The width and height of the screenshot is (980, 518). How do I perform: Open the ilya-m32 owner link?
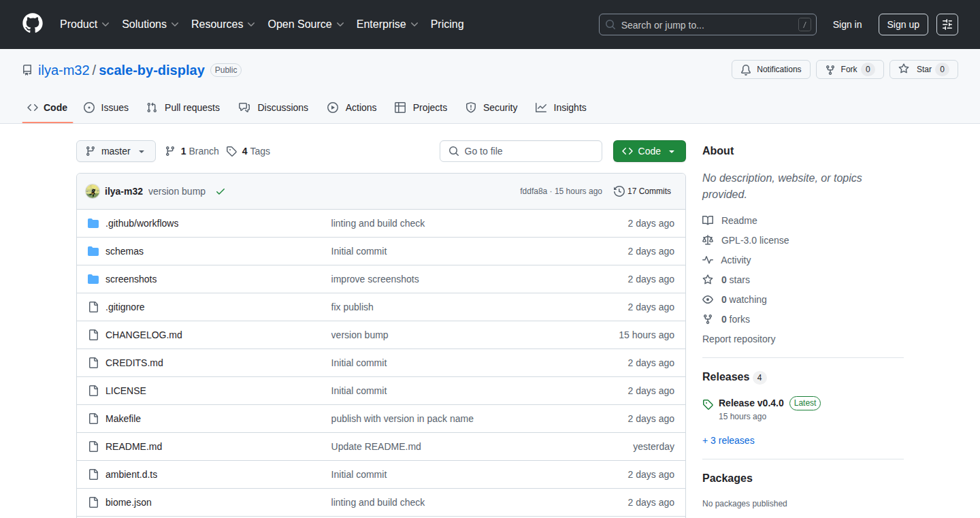64,70
